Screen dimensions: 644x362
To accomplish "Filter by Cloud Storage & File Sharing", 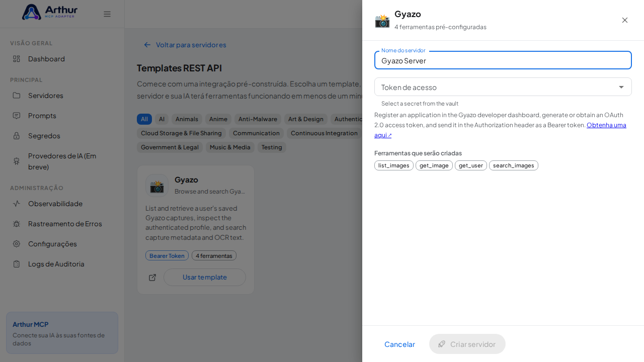I will 181,133.
